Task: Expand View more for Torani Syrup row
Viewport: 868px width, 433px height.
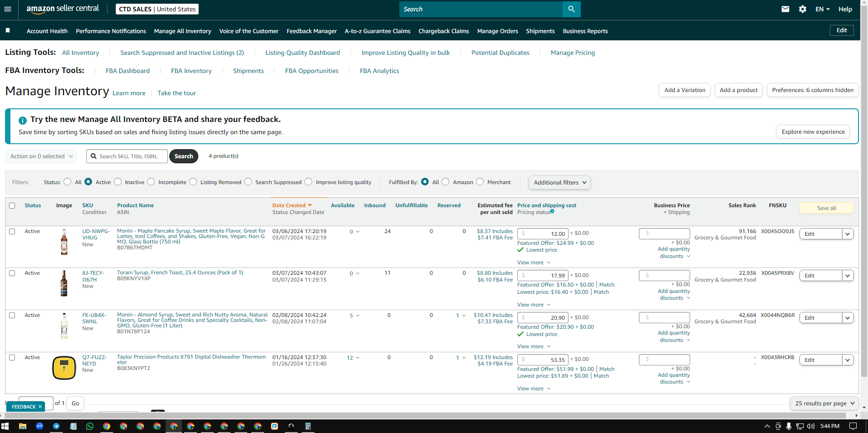Action: click(534, 305)
